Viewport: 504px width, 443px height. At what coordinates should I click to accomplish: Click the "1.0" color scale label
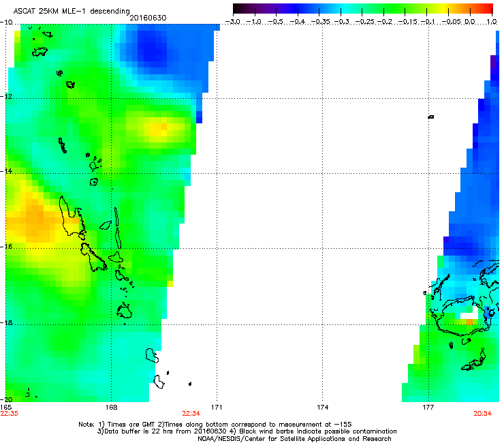(492, 22)
